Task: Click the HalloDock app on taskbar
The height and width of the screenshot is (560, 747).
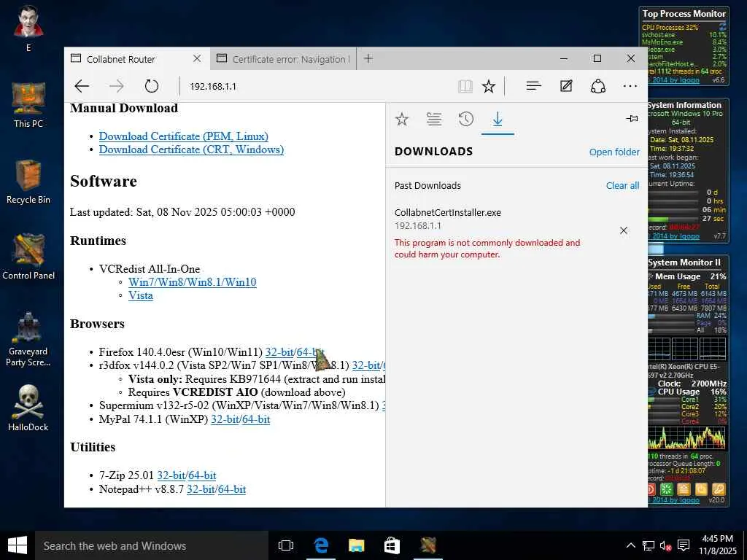Action: pyautogui.click(x=427, y=545)
